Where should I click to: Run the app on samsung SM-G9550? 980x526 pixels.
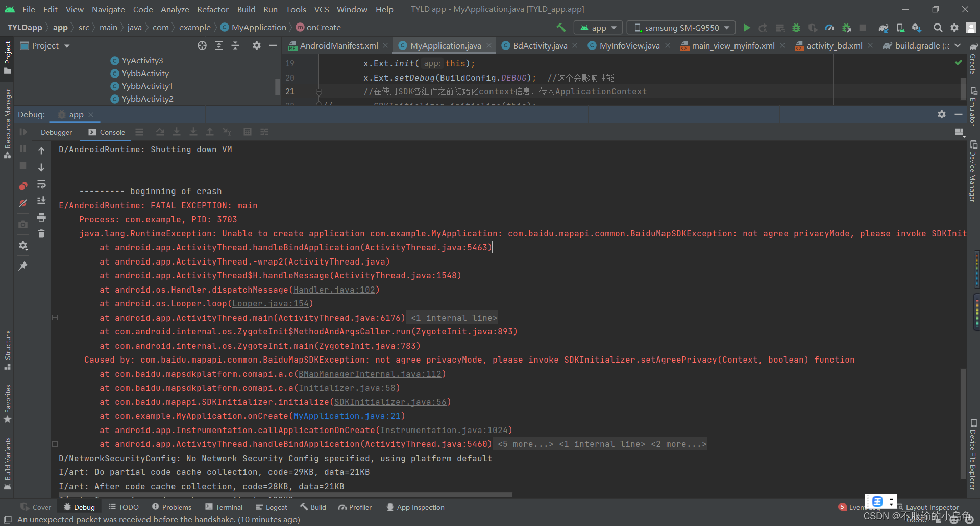[746, 28]
